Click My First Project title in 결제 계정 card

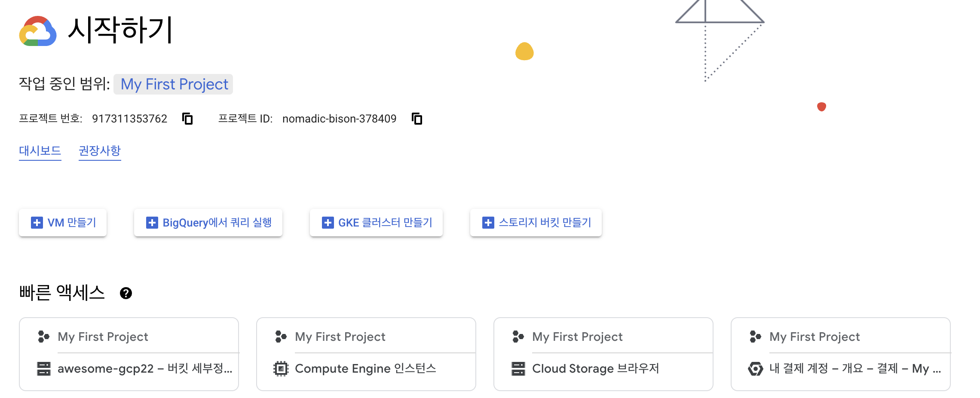point(815,337)
